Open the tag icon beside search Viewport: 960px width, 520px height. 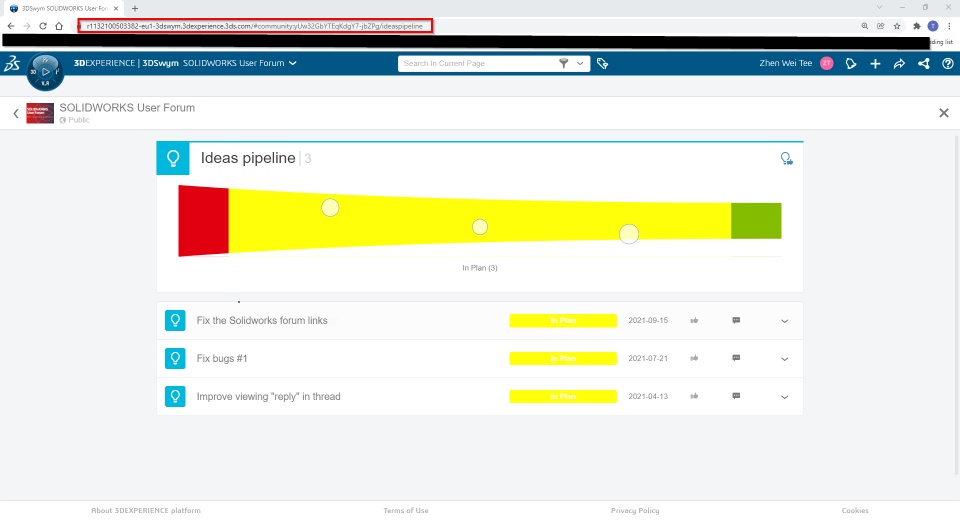tap(602, 63)
